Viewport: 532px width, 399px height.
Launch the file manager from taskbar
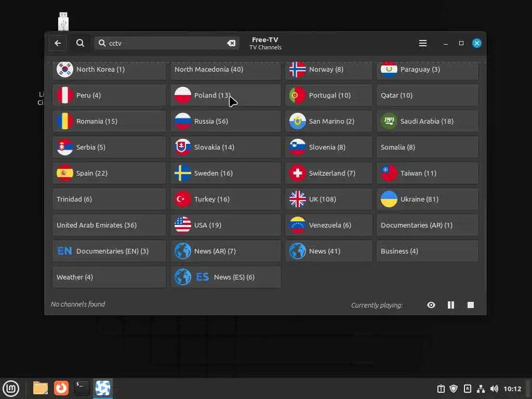coord(41,388)
